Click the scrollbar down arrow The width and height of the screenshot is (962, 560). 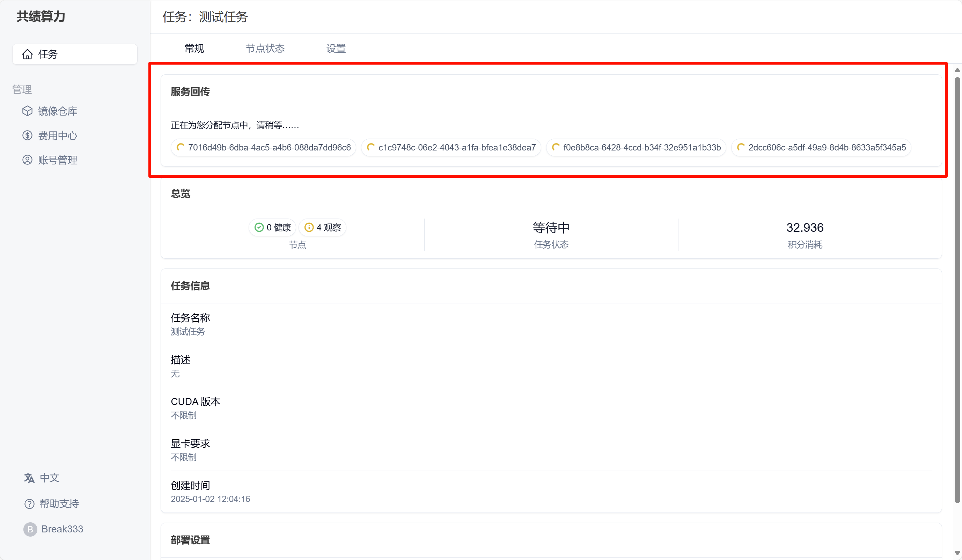coord(957,553)
